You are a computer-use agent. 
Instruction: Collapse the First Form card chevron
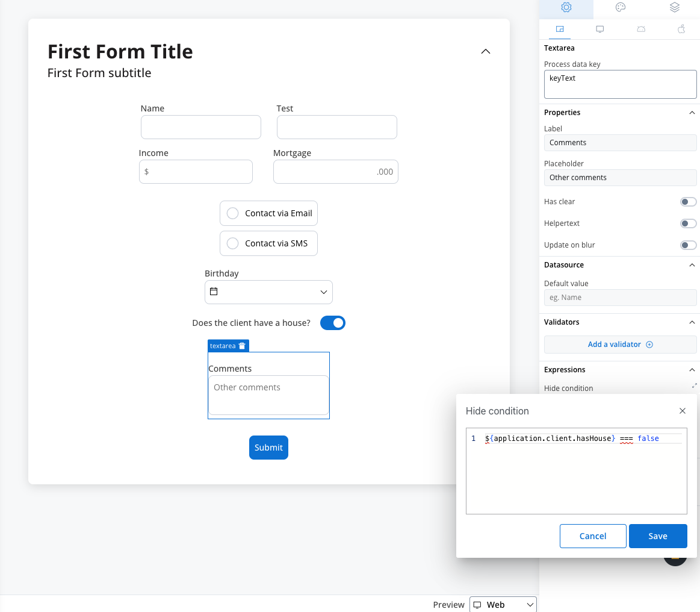(x=486, y=51)
